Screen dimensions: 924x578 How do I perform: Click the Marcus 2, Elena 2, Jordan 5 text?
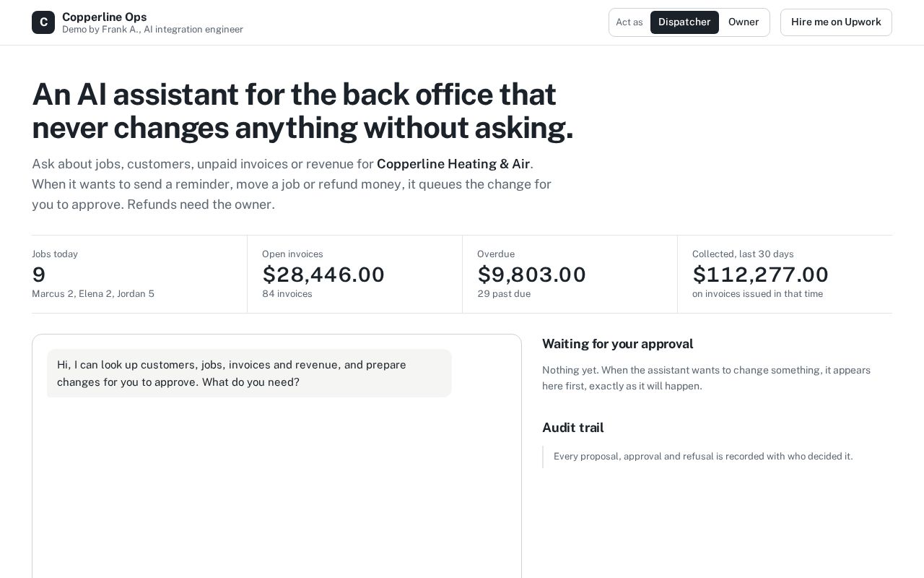point(93,294)
